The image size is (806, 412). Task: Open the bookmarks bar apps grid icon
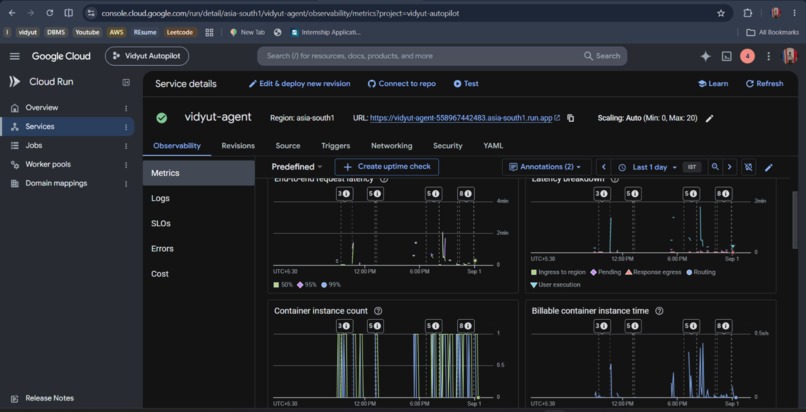[209, 32]
